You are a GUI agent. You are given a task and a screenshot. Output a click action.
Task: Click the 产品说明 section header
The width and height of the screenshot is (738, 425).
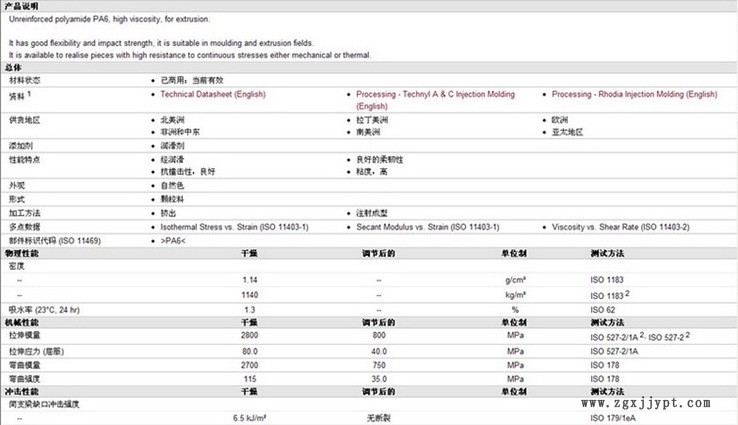click(20, 6)
